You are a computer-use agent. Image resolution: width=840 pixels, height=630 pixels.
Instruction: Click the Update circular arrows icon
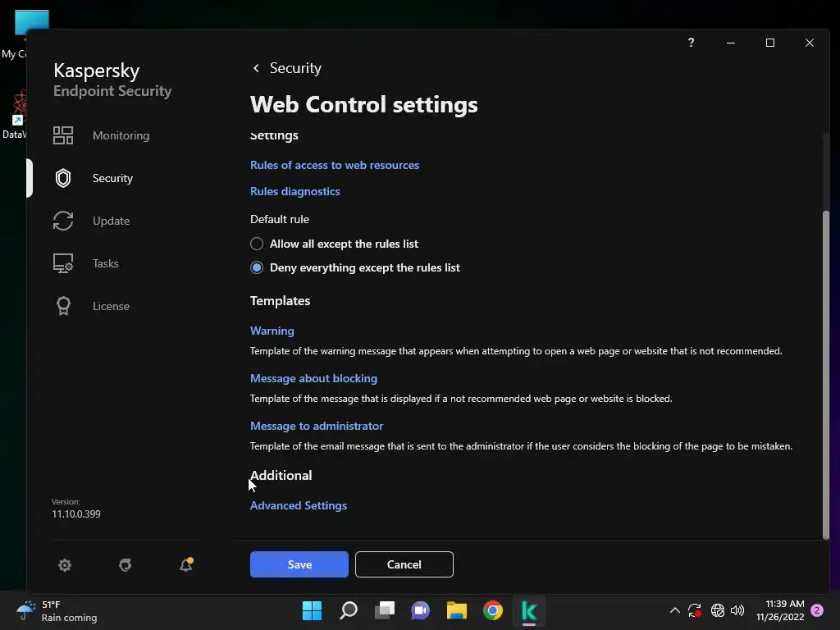[63, 221]
